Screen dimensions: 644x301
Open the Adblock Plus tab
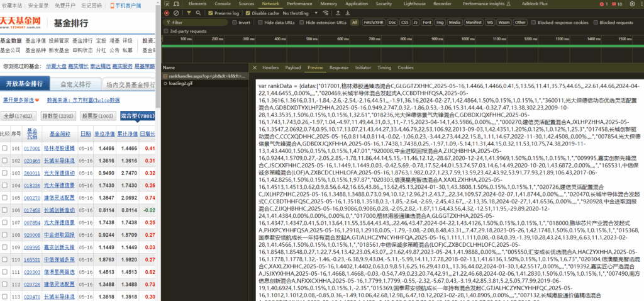point(535,4)
